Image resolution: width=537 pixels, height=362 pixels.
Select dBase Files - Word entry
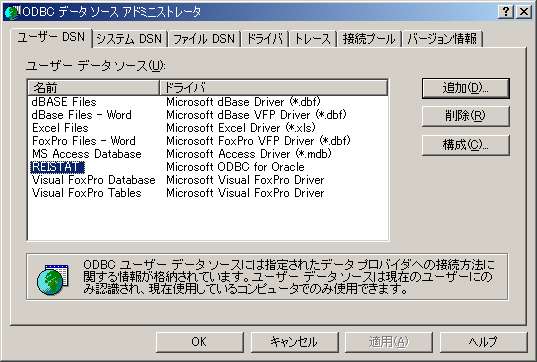pyautogui.click(x=82, y=115)
